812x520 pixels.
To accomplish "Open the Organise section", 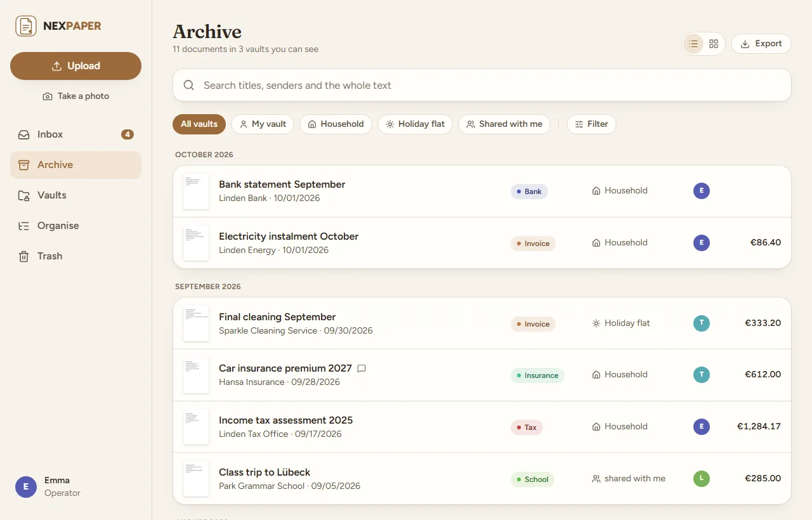I will point(75,226).
